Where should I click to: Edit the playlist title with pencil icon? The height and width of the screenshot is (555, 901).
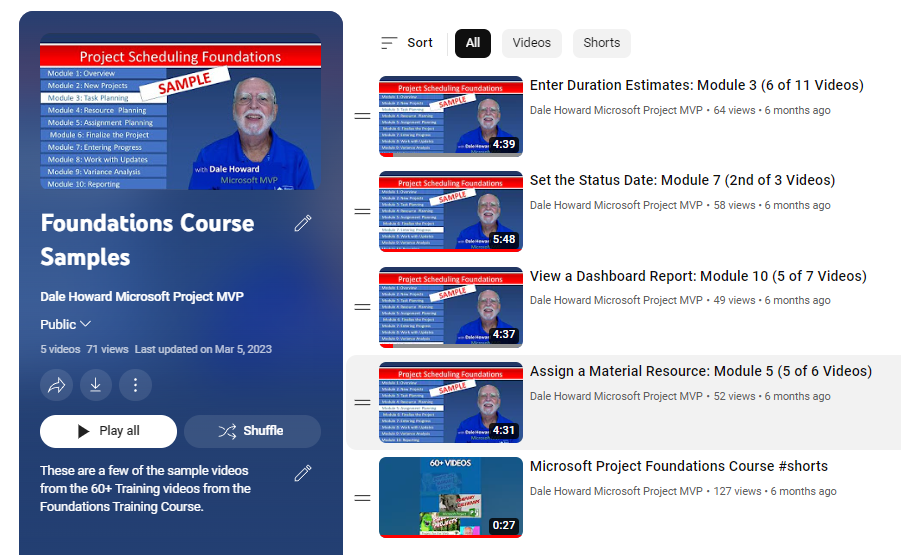303,223
